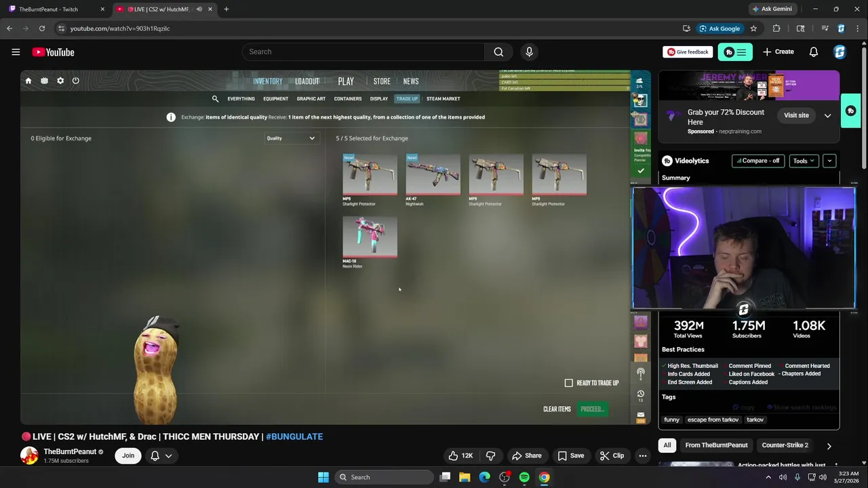Like the video with thumbs up
Screen dimensions: 868x488
point(460,455)
